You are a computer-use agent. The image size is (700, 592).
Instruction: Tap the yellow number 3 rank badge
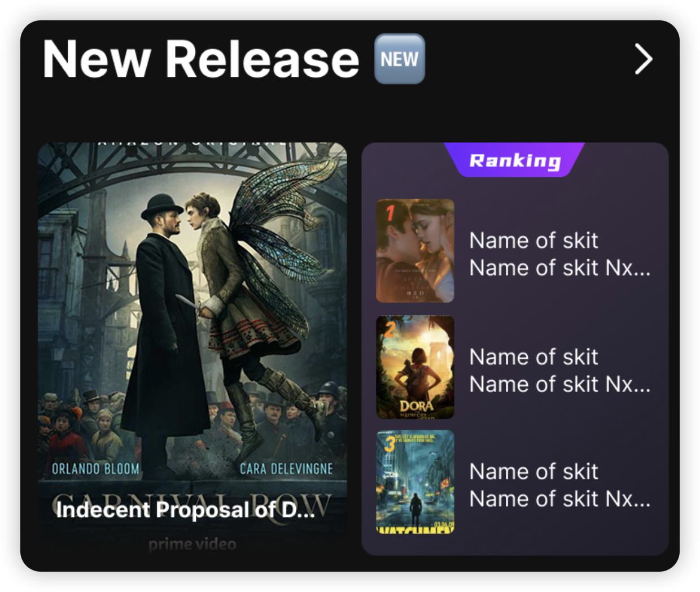coord(390,443)
